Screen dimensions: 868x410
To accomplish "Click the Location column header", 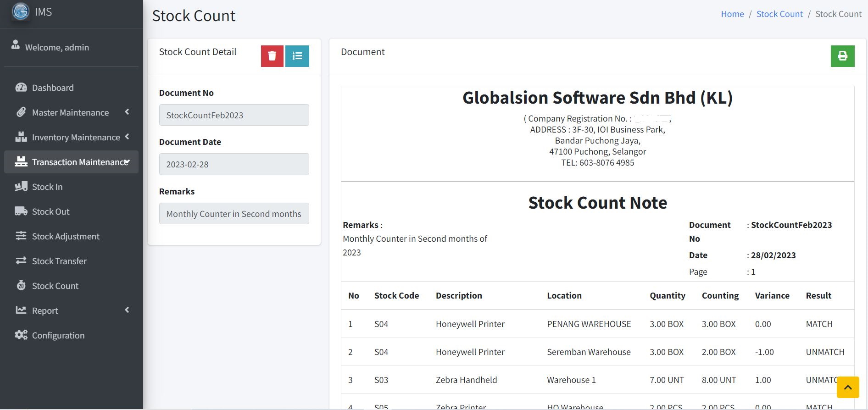I will (564, 295).
